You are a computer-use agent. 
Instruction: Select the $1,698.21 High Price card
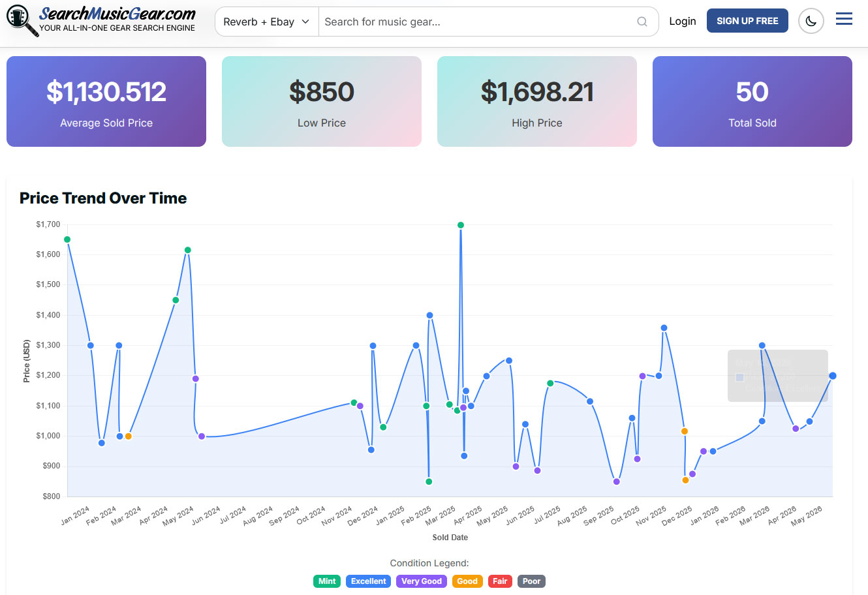coord(537,101)
